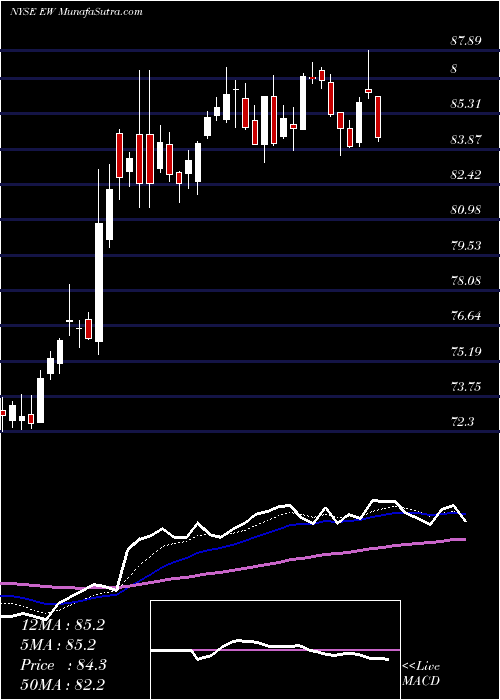The width and height of the screenshot is (500, 700).
Task: Click the 87.89 price axis label
Action: coord(466,41)
